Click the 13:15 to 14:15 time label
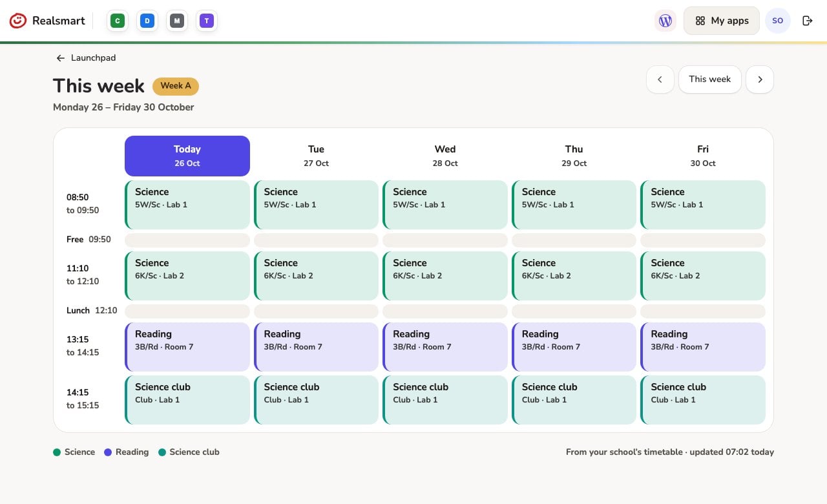The width and height of the screenshot is (827, 504). (x=82, y=346)
